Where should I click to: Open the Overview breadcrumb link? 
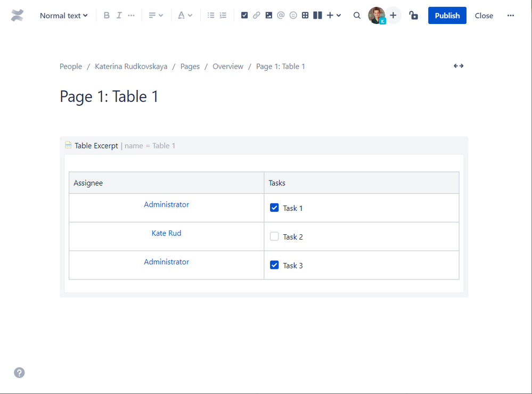click(228, 66)
